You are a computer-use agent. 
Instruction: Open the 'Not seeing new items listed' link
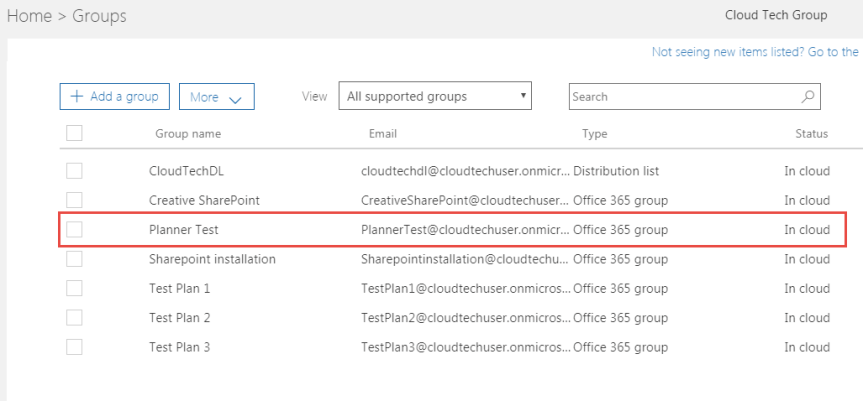[x=755, y=53]
